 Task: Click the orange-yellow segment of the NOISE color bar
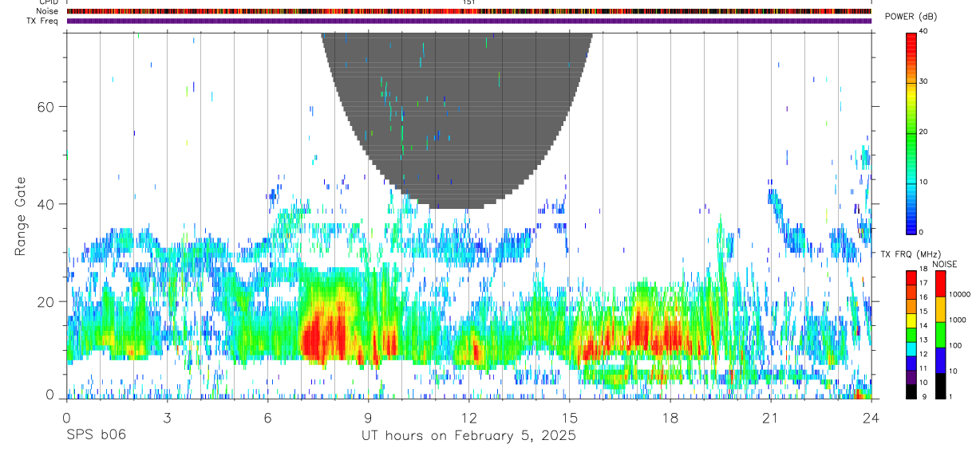pyautogui.click(x=940, y=310)
